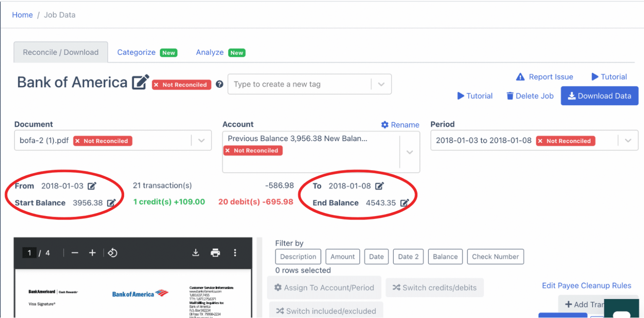The width and height of the screenshot is (644, 318).
Task: Open the tag dropdown arrow
Action: click(381, 84)
